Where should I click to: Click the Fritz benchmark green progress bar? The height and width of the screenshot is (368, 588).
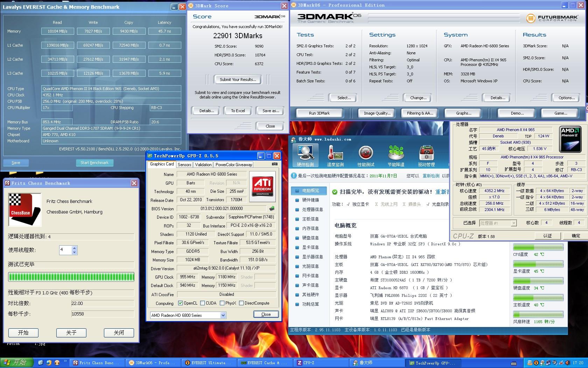coord(71,277)
